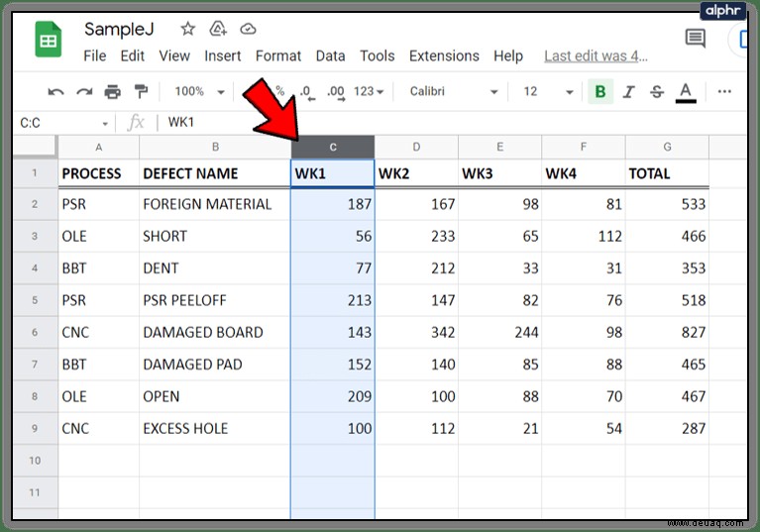760x532 pixels.
Task: Click the DEFECT NAME header cell
Action: pos(215,173)
